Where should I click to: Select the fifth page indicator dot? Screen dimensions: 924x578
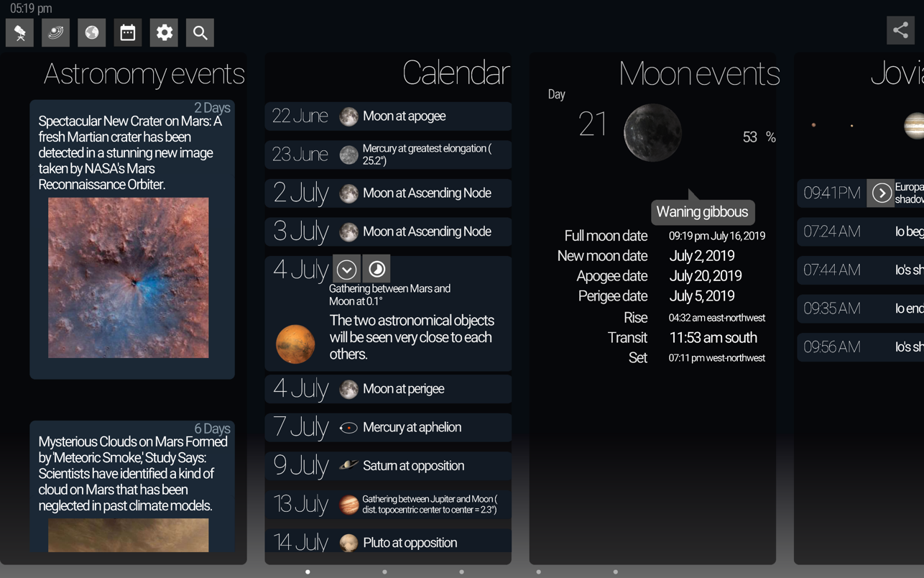pos(615,572)
